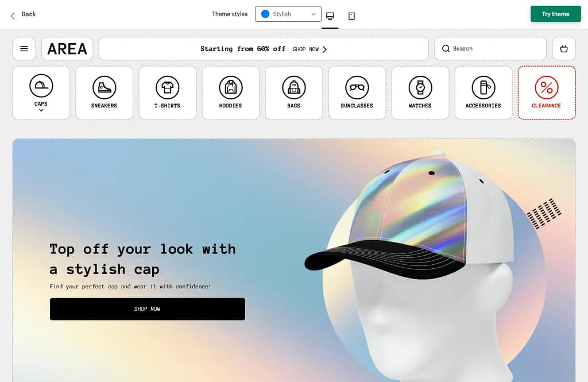Open the Clearance percent category
The image size is (588, 382).
click(x=546, y=88)
